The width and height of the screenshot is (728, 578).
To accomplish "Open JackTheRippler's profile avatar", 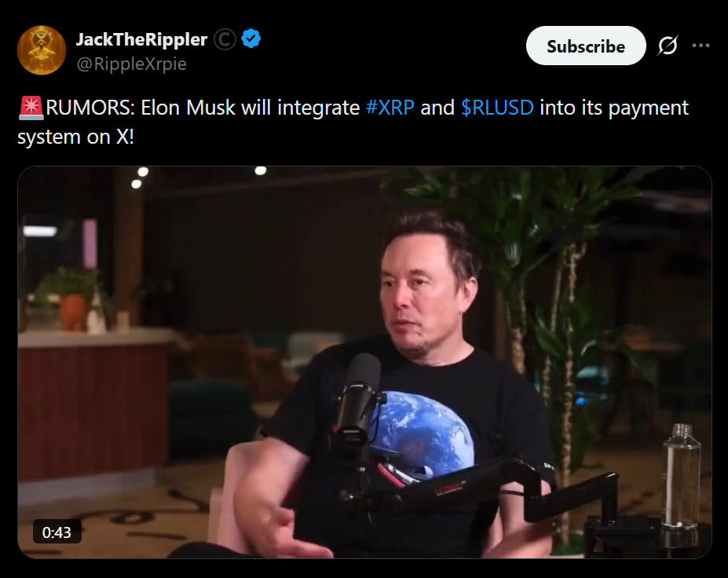I will (x=42, y=50).
